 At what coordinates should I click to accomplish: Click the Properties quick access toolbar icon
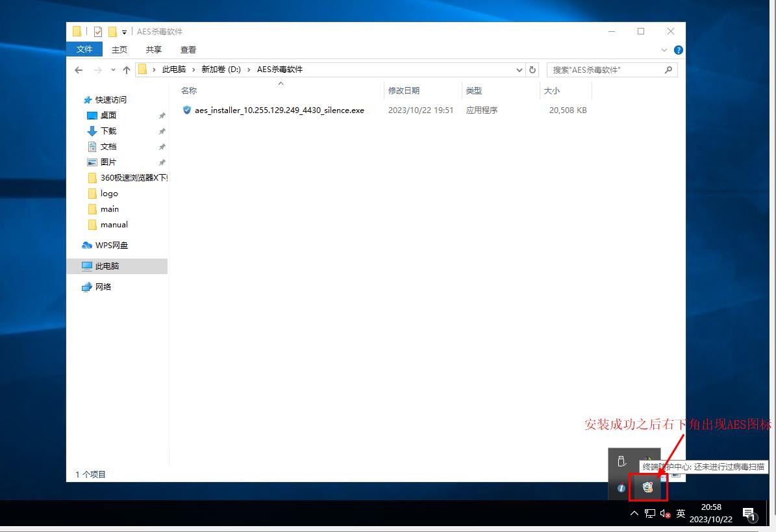(x=98, y=32)
